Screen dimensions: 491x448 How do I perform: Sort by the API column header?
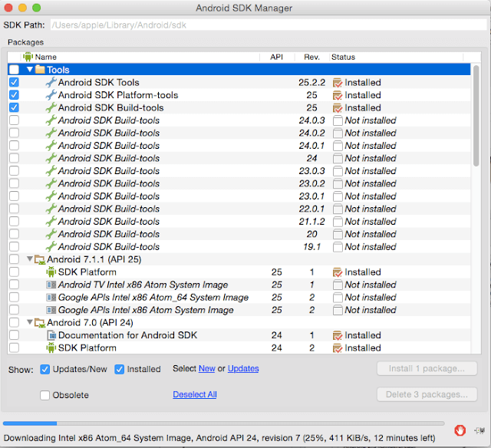[x=276, y=57]
